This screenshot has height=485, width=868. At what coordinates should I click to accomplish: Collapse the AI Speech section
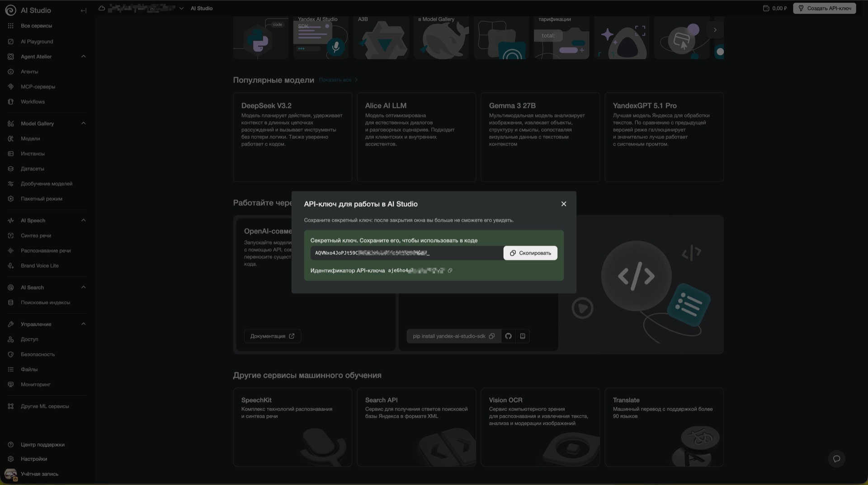[83, 220]
